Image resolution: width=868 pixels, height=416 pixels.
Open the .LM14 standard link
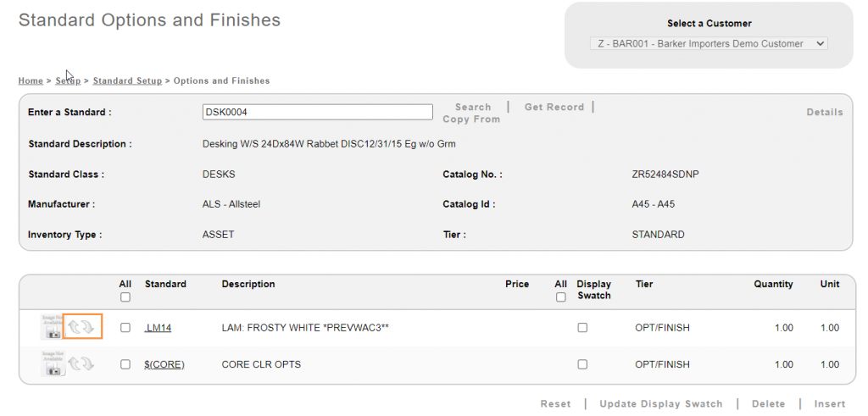coord(158,328)
